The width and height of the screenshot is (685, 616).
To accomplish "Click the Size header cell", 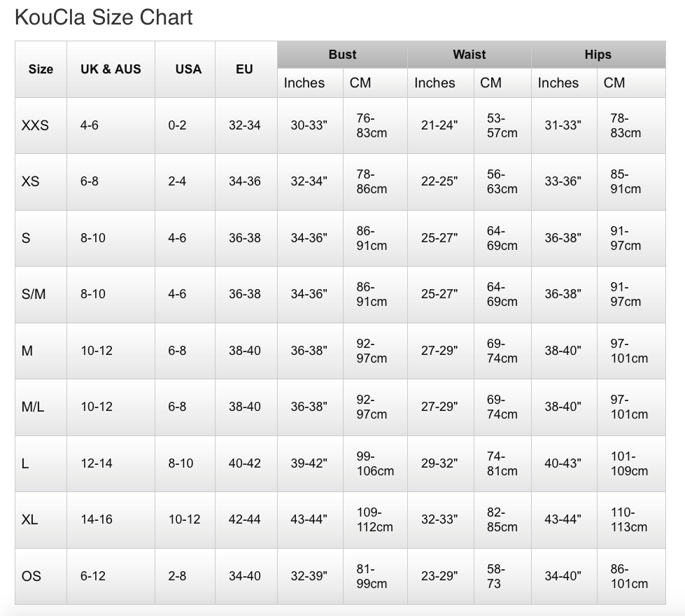I will (41, 69).
